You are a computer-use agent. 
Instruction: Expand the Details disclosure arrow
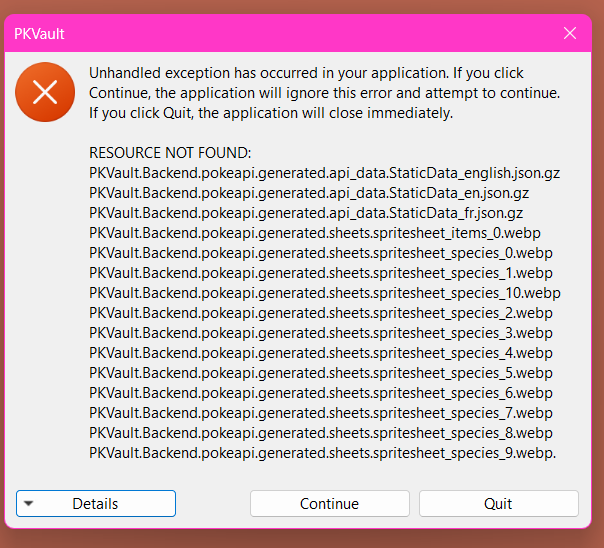pos(29,503)
